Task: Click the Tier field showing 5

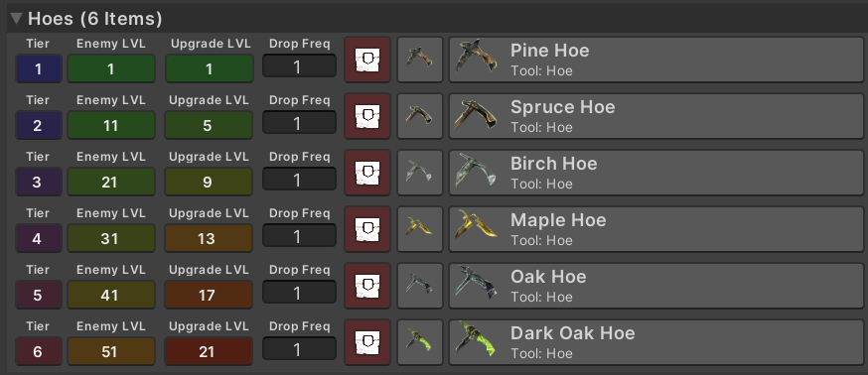Action: click(x=38, y=295)
